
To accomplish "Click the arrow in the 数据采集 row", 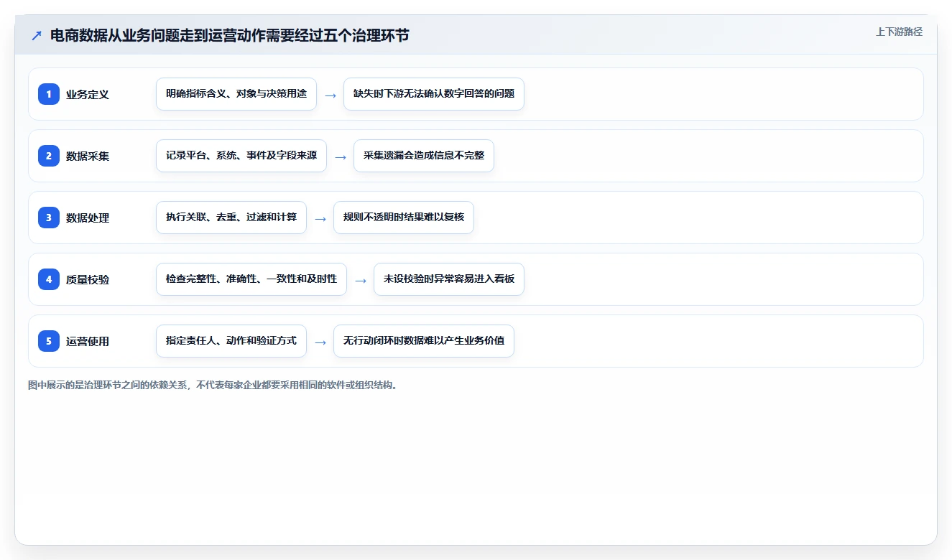I will coord(341,157).
